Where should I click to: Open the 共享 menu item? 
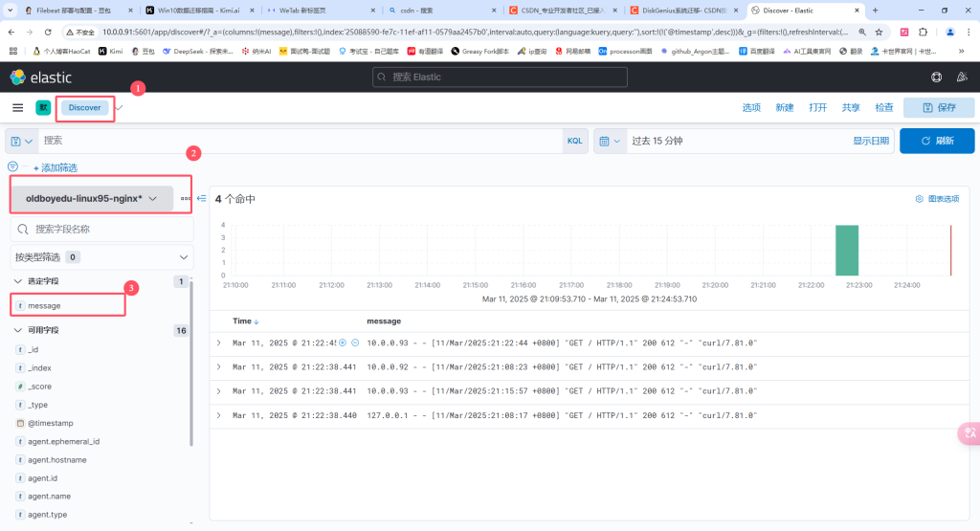pyautogui.click(x=851, y=108)
